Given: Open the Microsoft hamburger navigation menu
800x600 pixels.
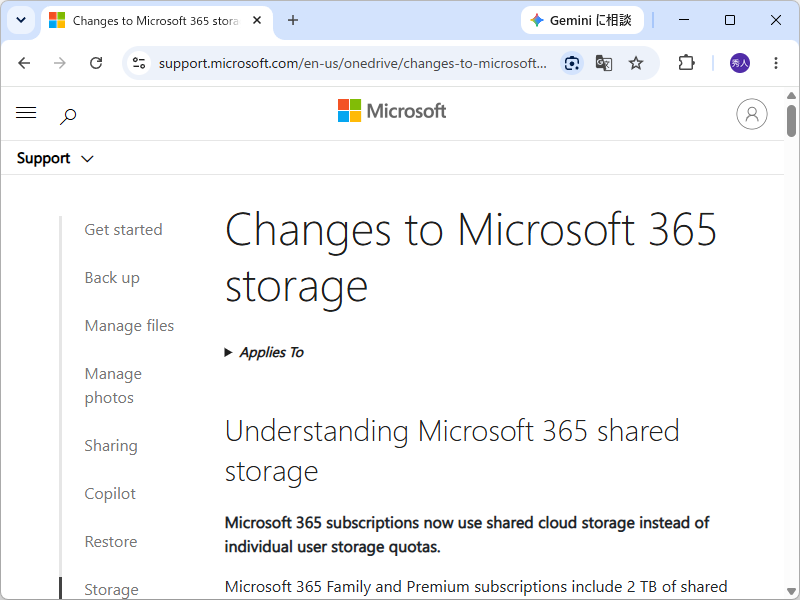Looking at the screenshot, I should click(26, 113).
